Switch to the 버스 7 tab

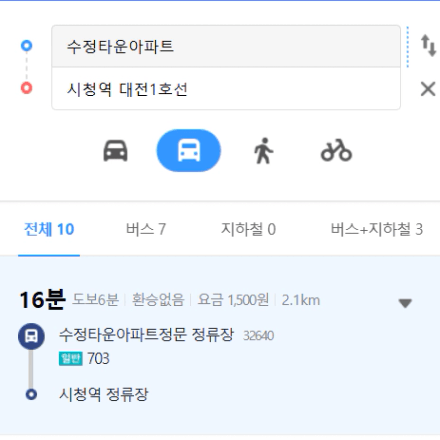click(146, 229)
